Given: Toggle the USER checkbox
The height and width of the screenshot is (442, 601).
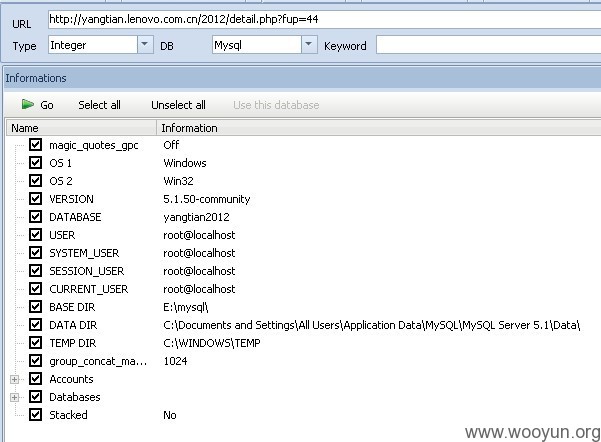Looking at the screenshot, I should pyautogui.click(x=36, y=235).
